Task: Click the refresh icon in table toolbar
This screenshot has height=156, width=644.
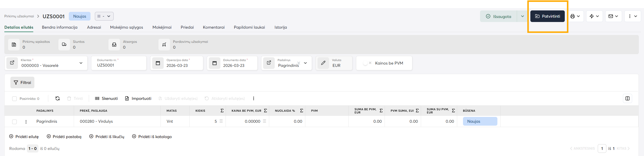Action: click(58, 98)
